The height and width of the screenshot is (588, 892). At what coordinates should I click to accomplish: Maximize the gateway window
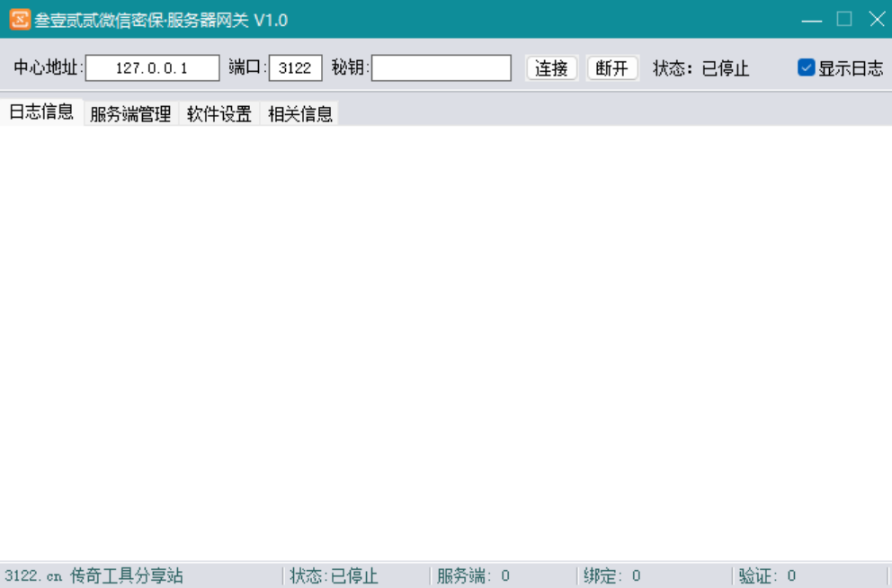(844, 20)
